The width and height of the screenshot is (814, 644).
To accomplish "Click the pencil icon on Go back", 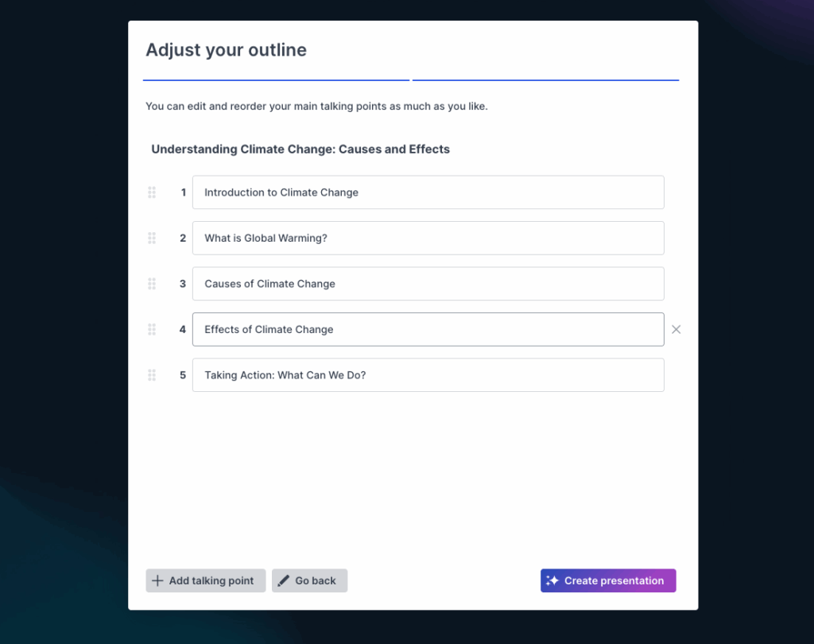I will 284,580.
